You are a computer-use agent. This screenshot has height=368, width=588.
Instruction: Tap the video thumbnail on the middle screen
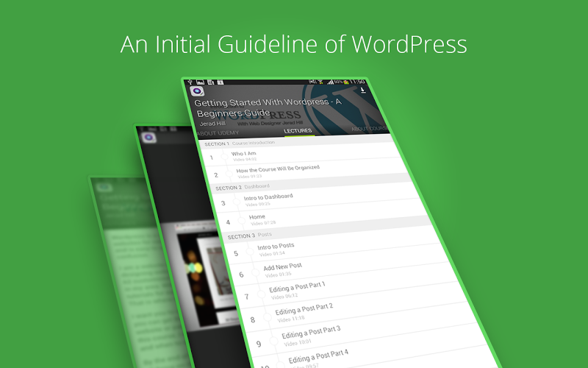pyautogui.click(x=201, y=274)
